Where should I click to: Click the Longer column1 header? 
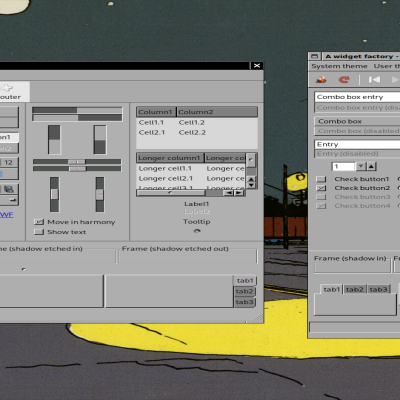point(170,158)
